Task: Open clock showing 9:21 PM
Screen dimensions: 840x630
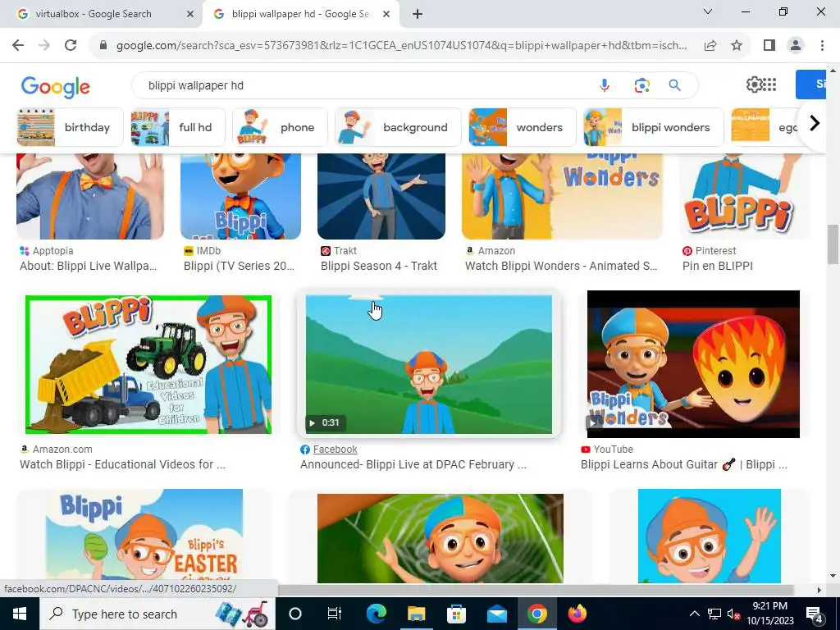Action: coord(769,614)
